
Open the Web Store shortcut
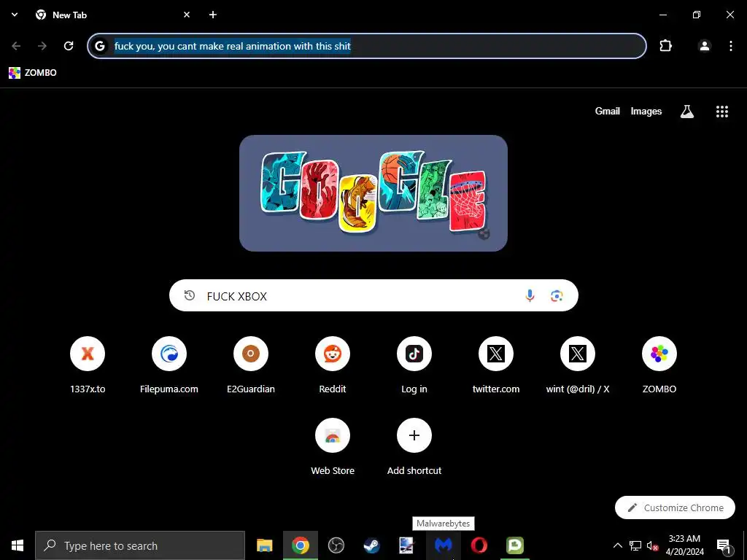pos(333,447)
